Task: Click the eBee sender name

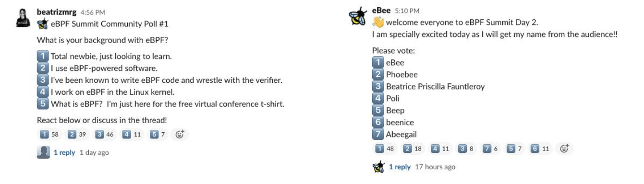Action: [381, 11]
